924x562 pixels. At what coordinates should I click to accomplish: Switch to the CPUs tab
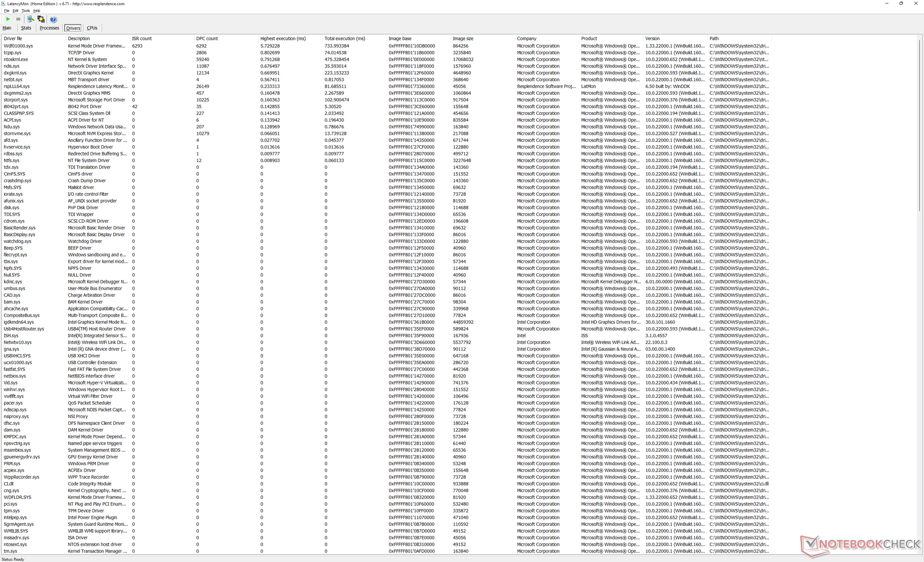92,28
